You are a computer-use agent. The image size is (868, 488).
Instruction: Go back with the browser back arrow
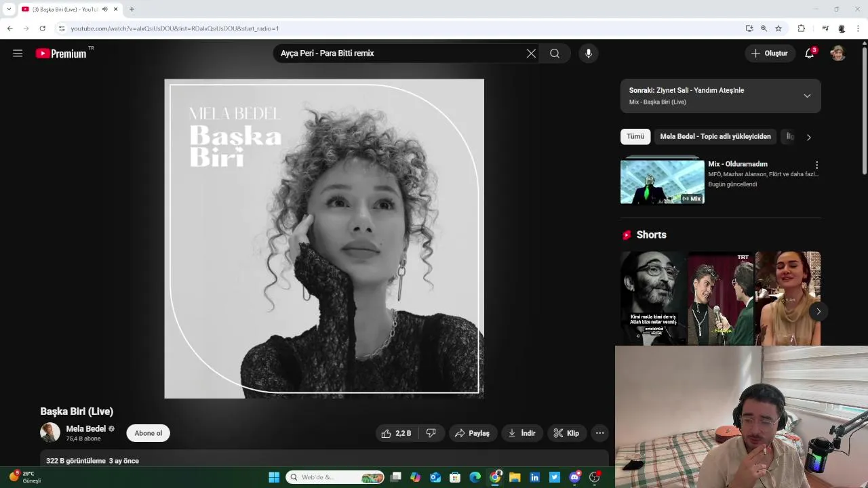(9, 28)
